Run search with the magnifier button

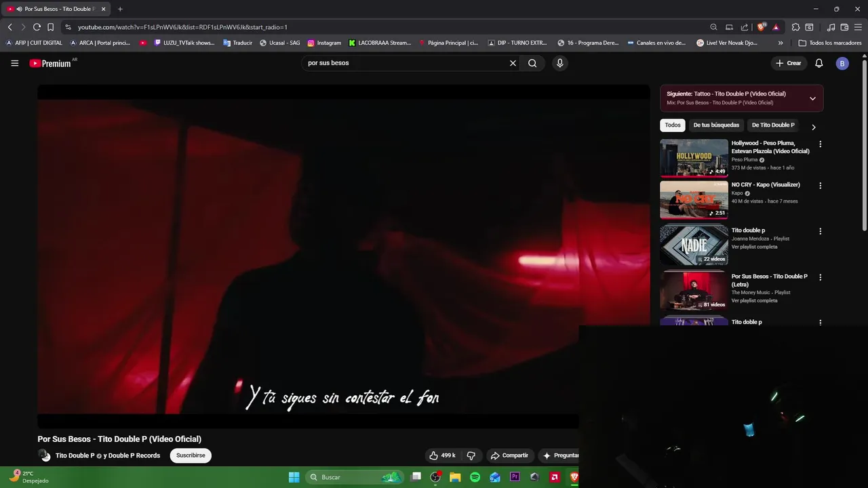tap(532, 63)
